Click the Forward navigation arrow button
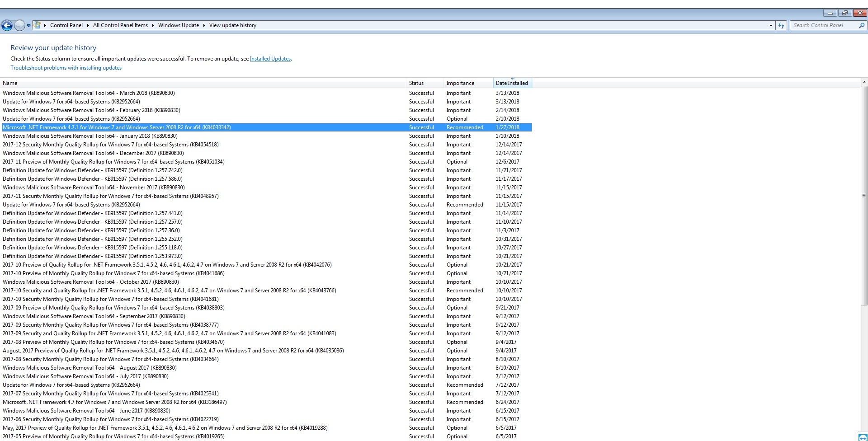 coord(19,26)
